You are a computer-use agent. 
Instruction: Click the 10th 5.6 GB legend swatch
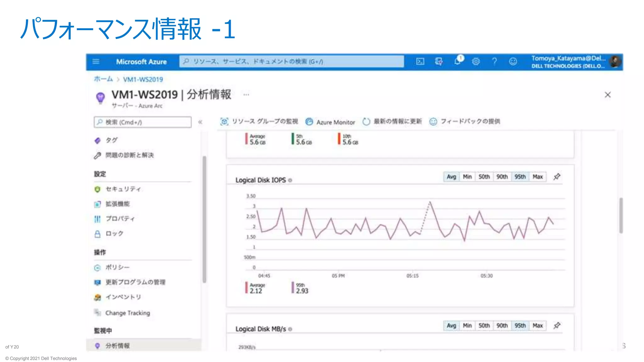click(339, 139)
